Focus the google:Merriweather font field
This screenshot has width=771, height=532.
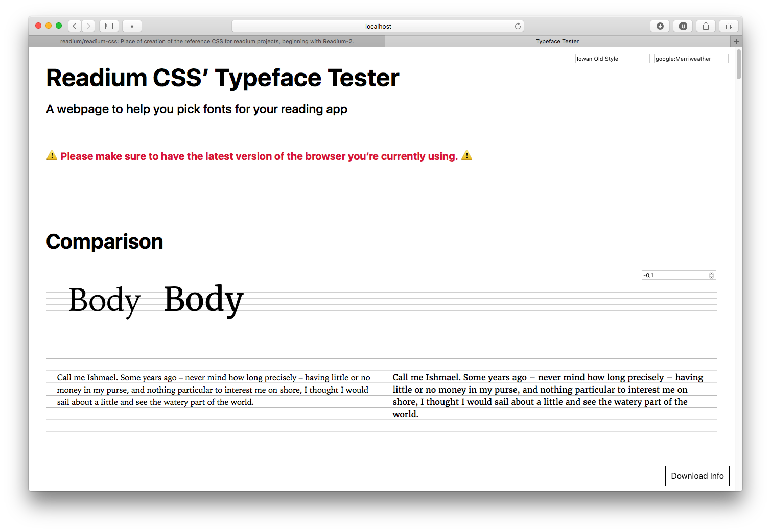[x=691, y=59]
